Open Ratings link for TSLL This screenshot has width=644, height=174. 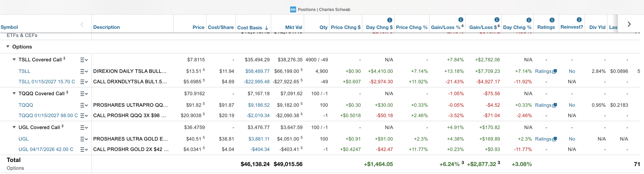pos(546,71)
